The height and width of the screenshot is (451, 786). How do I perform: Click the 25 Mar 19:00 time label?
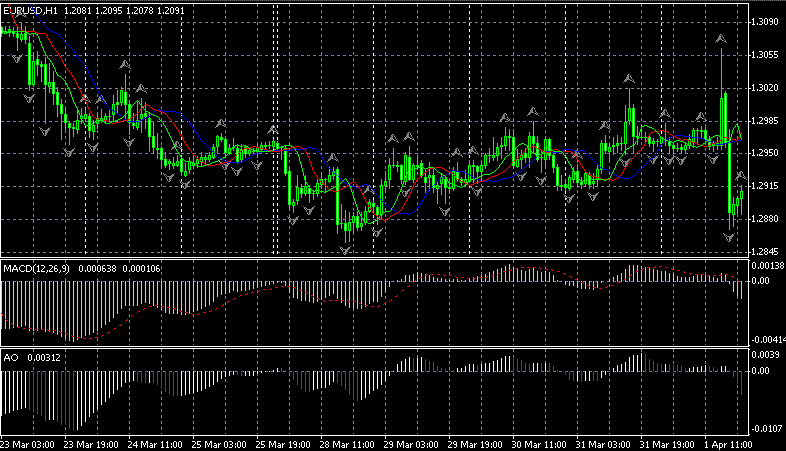click(283, 445)
